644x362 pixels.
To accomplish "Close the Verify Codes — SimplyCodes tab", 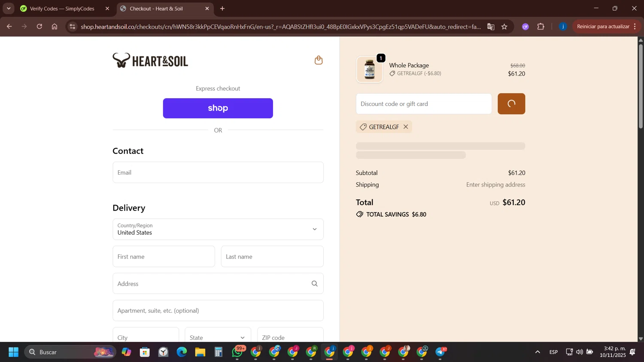I will (107, 9).
